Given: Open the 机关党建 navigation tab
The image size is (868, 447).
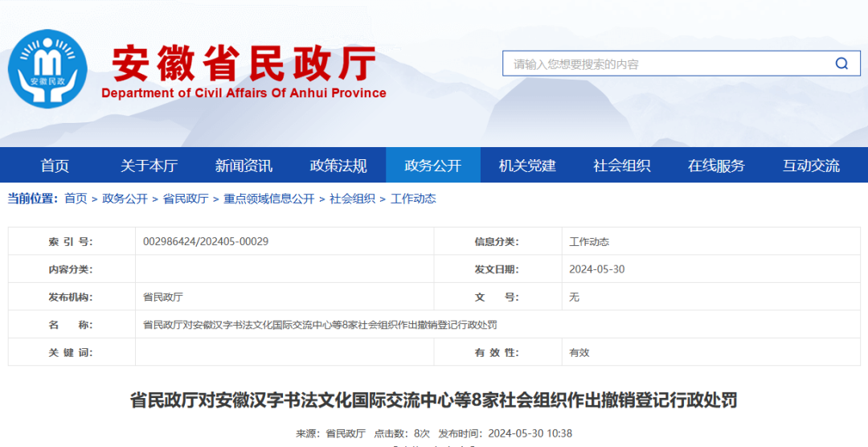Looking at the screenshot, I should point(527,165).
